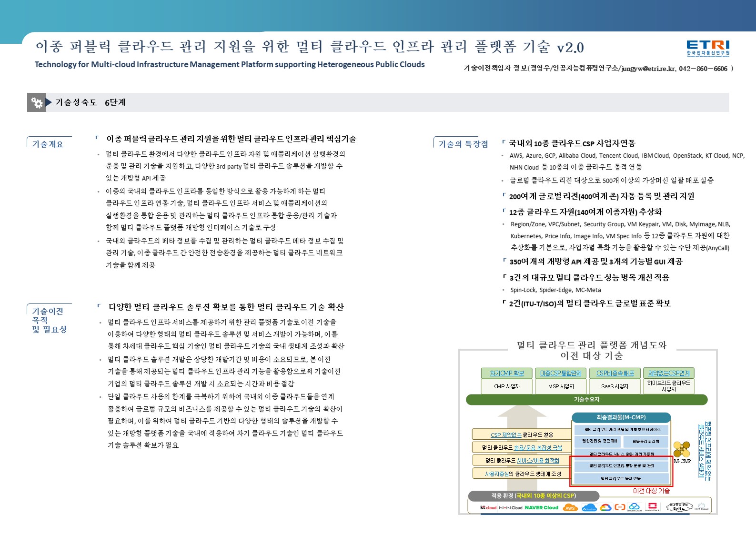Click the green NAVER Cloud logo

tap(541, 508)
